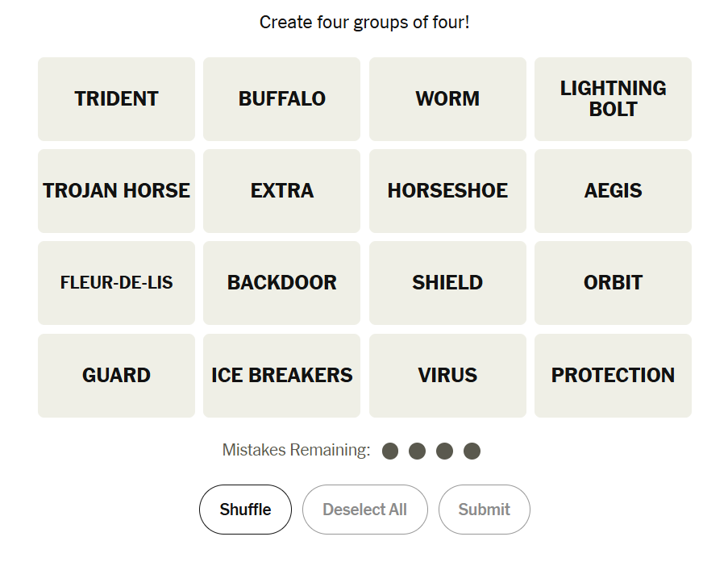Tap the PROTECTION tile
This screenshot has width=728, height=570.
(x=613, y=376)
